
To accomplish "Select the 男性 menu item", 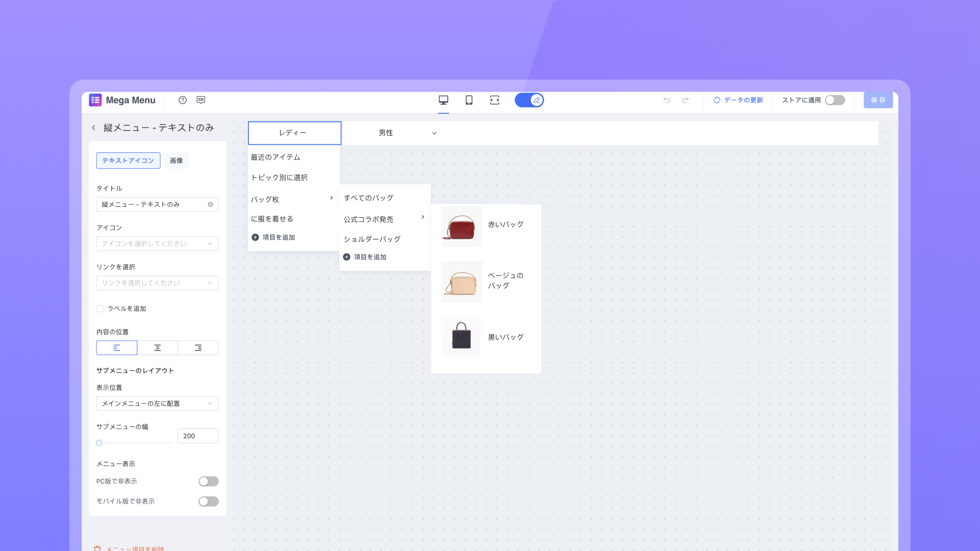I will [x=386, y=133].
